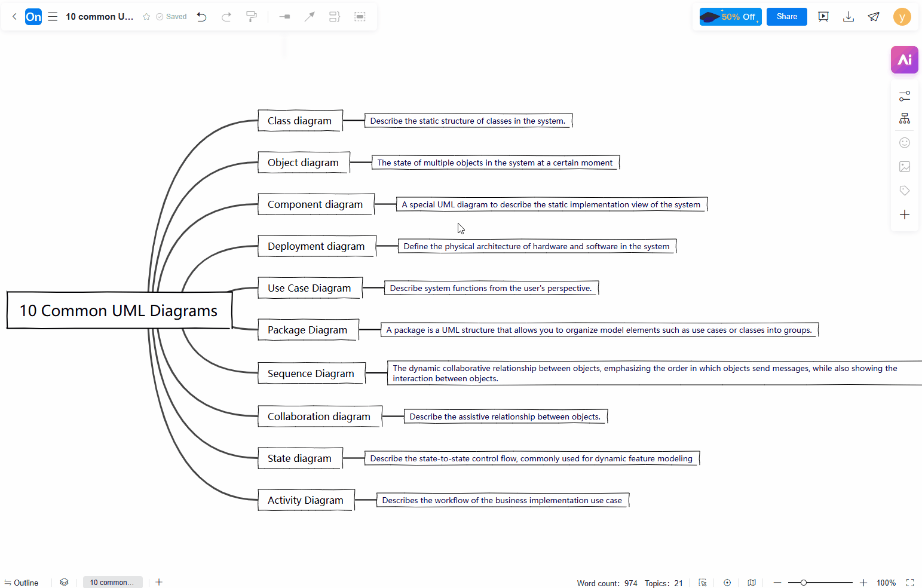Open the layout structure panel
The image size is (922, 588).
(905, 119)
